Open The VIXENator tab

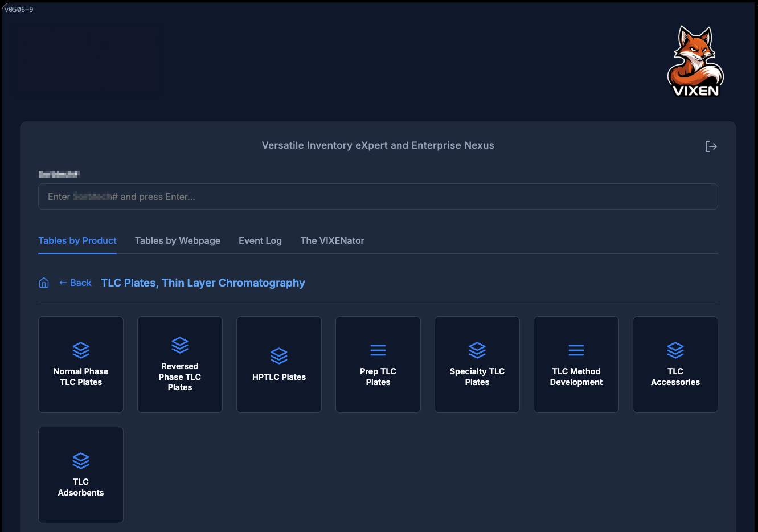[333, 240]
